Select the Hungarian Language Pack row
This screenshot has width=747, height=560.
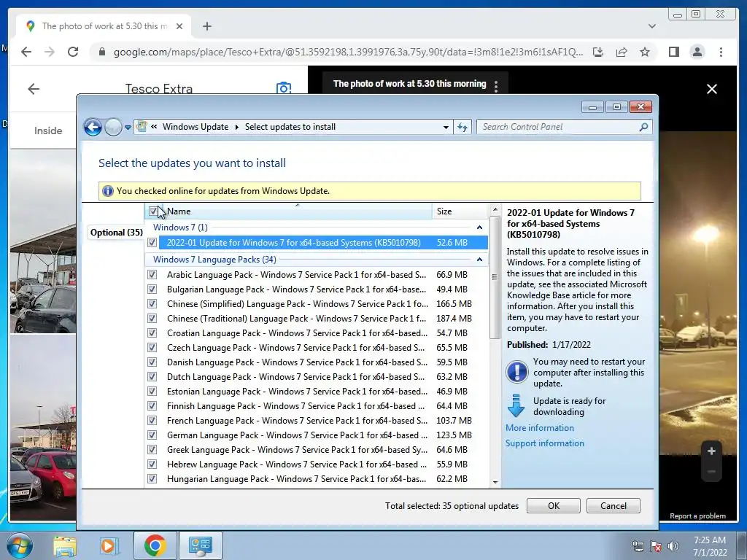pyautogui.click(x=317, y=479)
